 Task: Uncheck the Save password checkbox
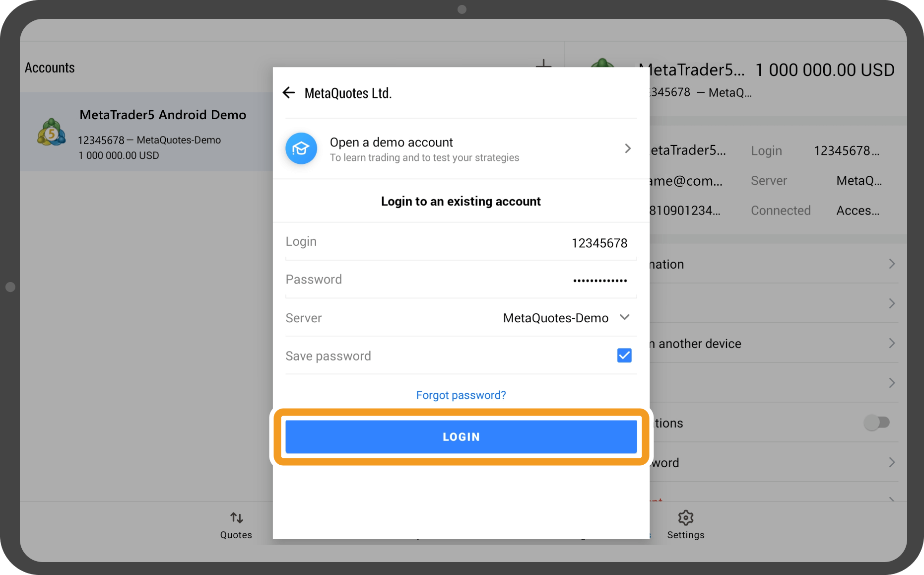click(x=624, y=356)
